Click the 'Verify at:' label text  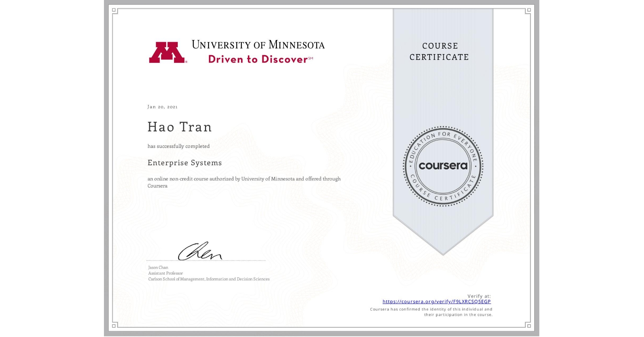[x=479, y=295]
